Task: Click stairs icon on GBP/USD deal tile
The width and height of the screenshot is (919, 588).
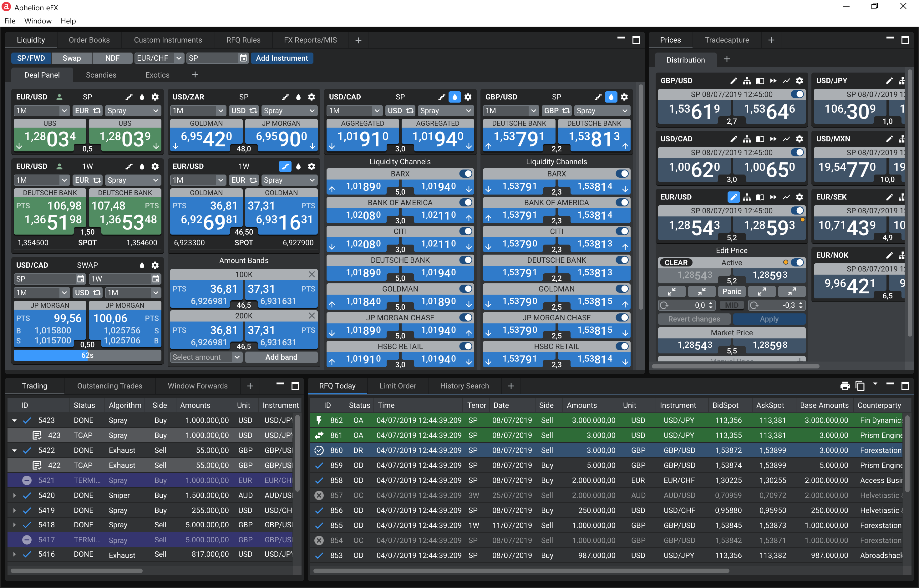Action: click(x=598, y=97)
